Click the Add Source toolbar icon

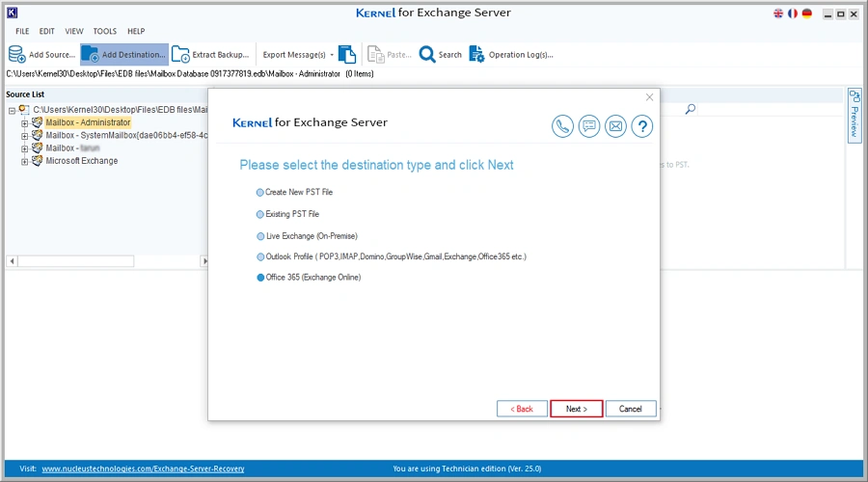[x=16, y=54]
